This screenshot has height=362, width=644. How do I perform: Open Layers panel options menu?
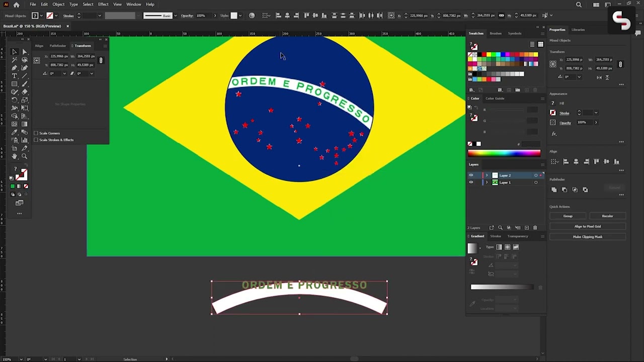[x=542, y=164]
